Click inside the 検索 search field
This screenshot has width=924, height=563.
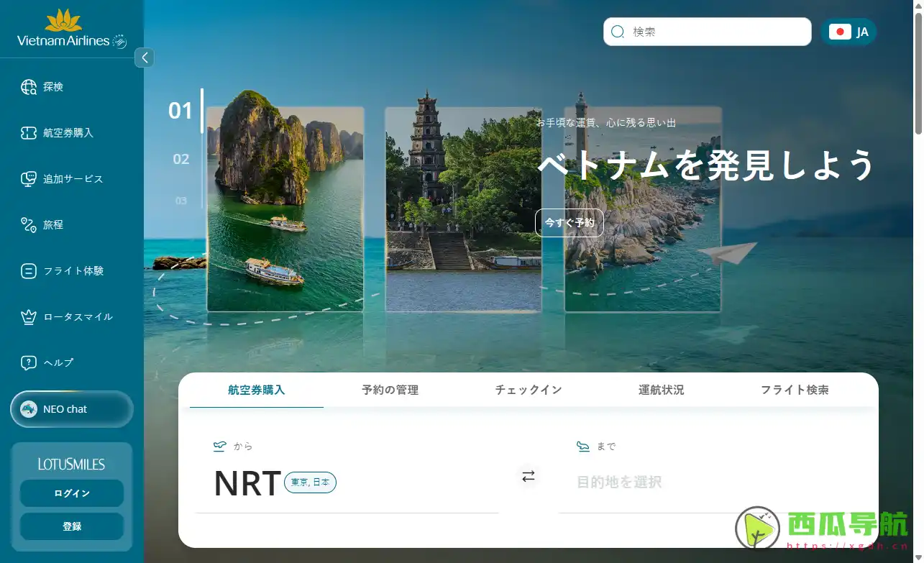pos(707,32)
